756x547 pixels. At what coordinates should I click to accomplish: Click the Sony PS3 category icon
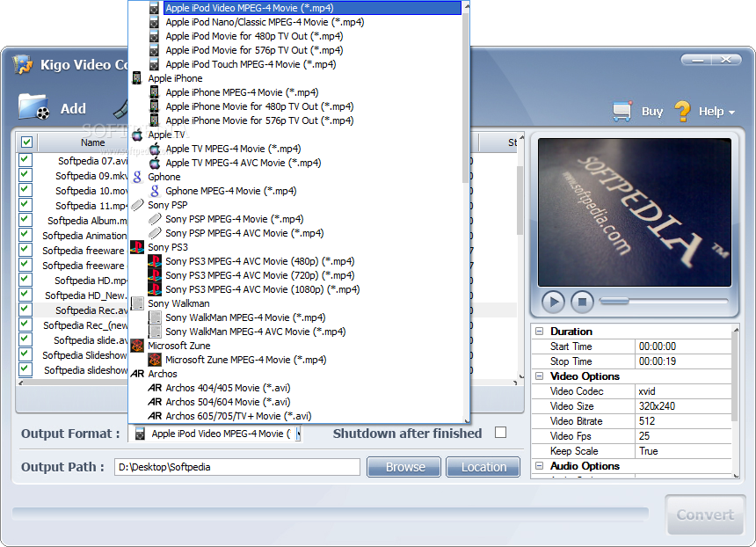137,247
